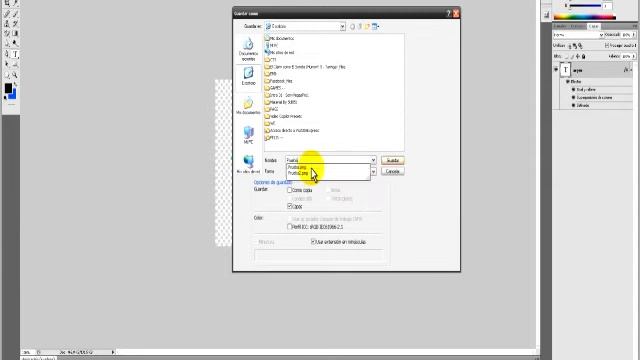Toggle Usar extensión en minúsculas checkbox
Viewport: 640px width, 360px height.
[313, 242]
